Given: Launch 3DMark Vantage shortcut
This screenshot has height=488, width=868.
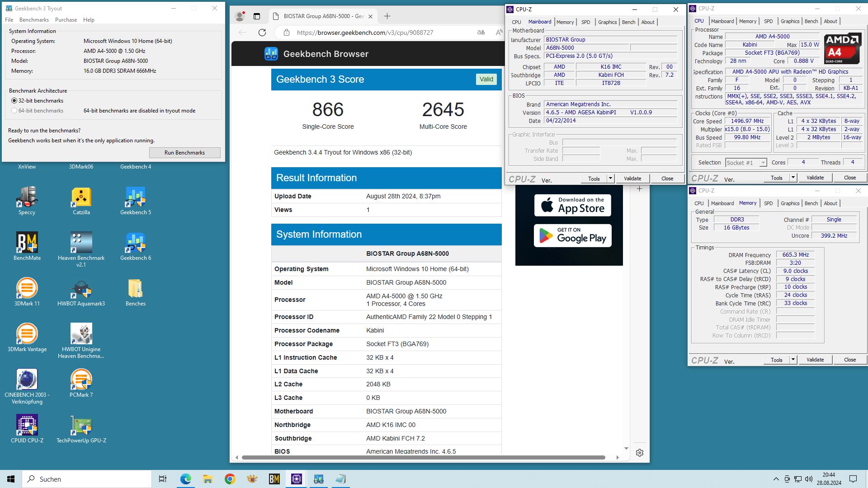Looking at the screenshot, I should click(x=27, y=338).
